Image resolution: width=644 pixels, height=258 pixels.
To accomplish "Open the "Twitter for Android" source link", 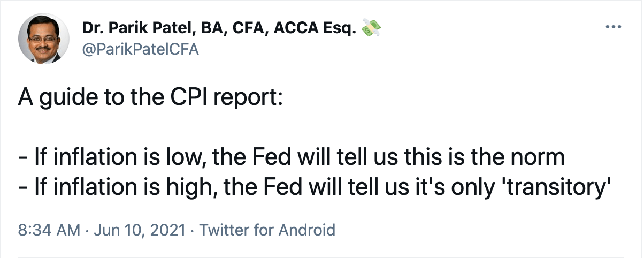I will [x=267, y=230].
